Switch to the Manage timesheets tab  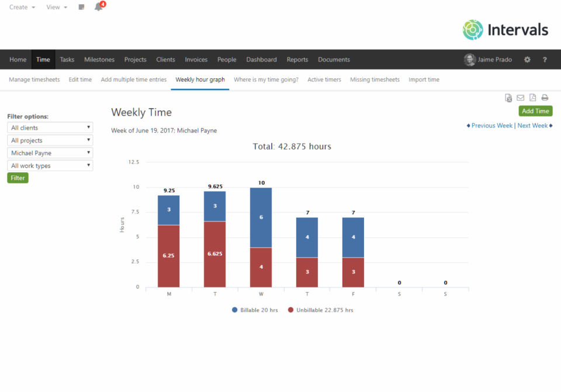tap(34, 79)
